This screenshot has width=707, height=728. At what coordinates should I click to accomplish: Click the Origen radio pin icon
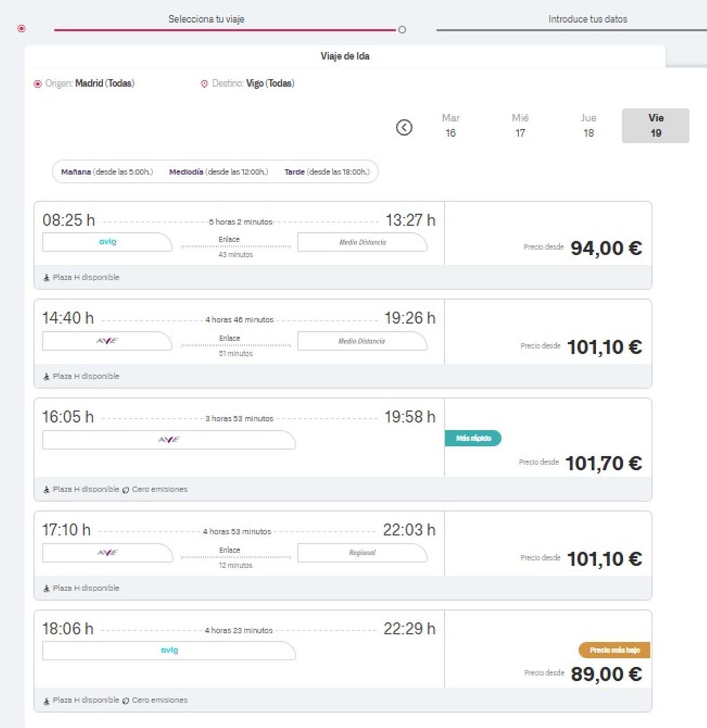coord(37,83)
